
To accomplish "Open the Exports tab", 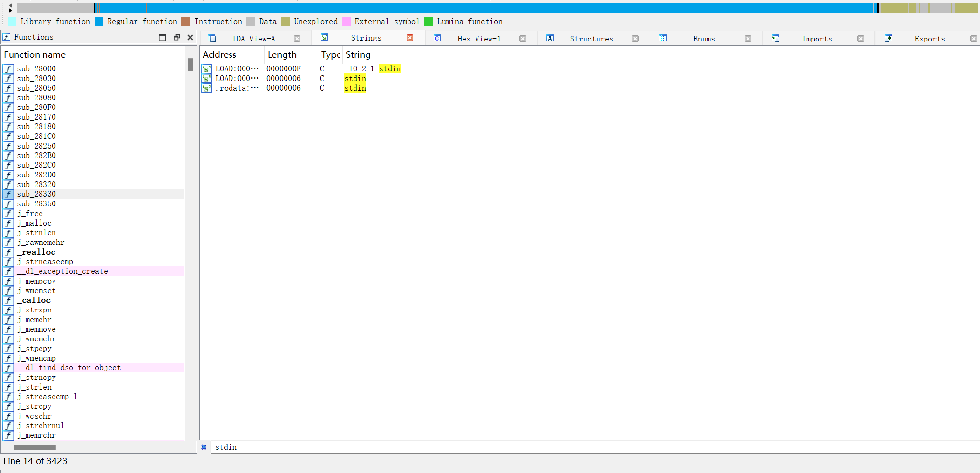I will [929, 39].
